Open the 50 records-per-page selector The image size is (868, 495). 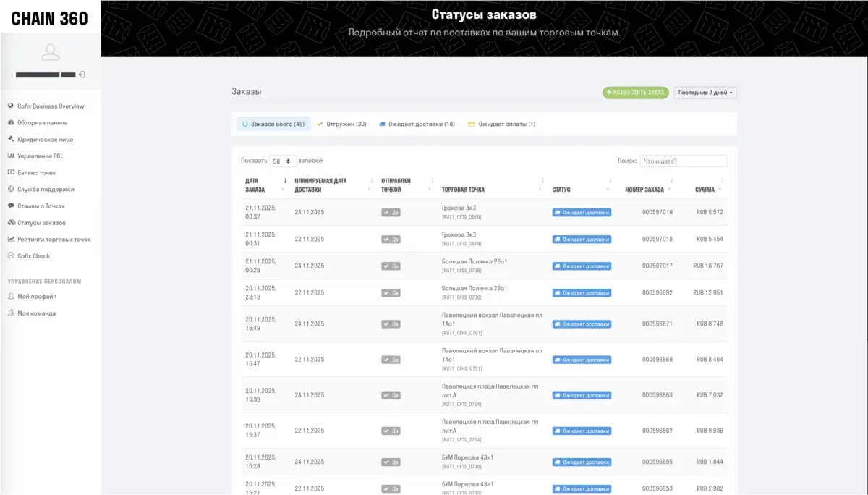coord(282,161)
